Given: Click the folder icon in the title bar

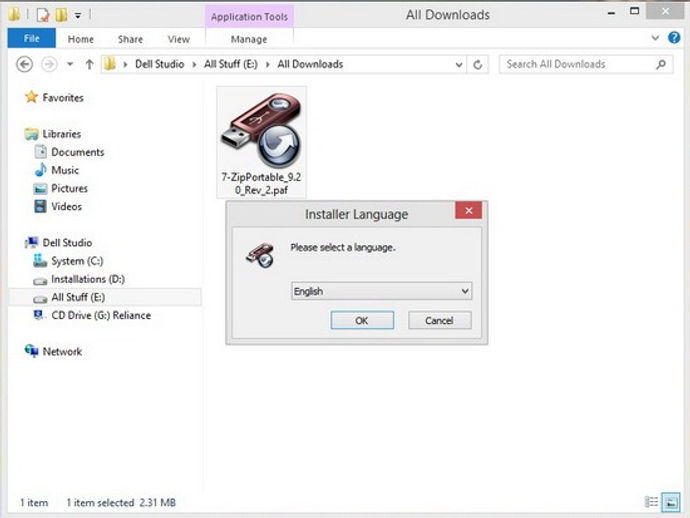Looking at the screenshot, I should (14, 15).
